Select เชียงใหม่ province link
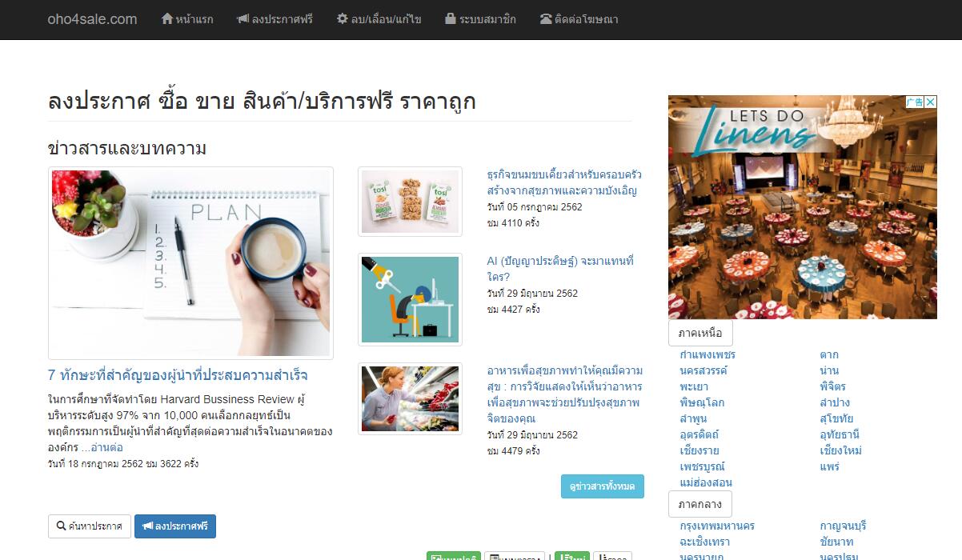This screenshot has width=962, height=560. coord(841,450)
